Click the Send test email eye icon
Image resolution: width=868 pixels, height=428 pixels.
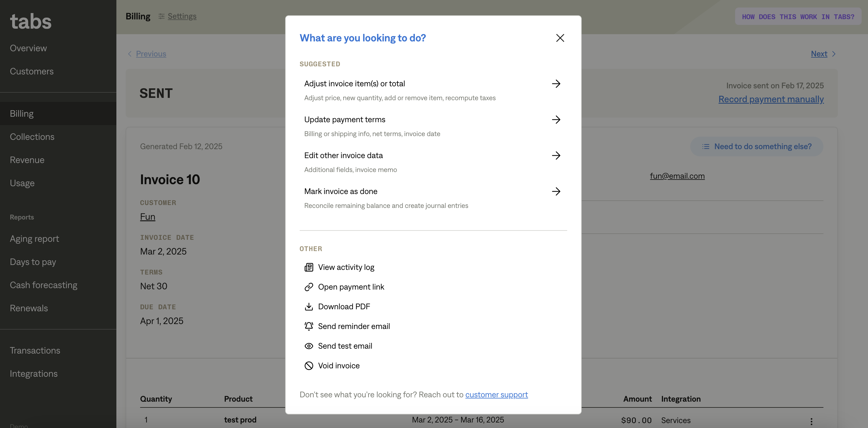(309, 346)
